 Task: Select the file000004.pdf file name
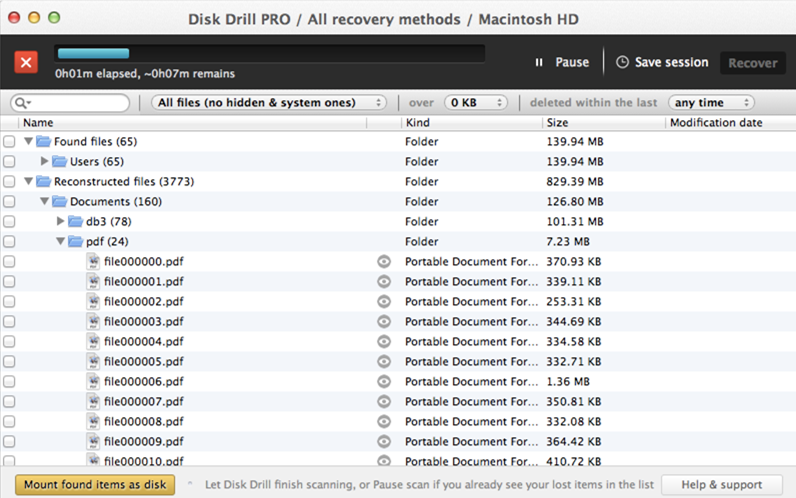pyautogui.click(x=144, y=341)
